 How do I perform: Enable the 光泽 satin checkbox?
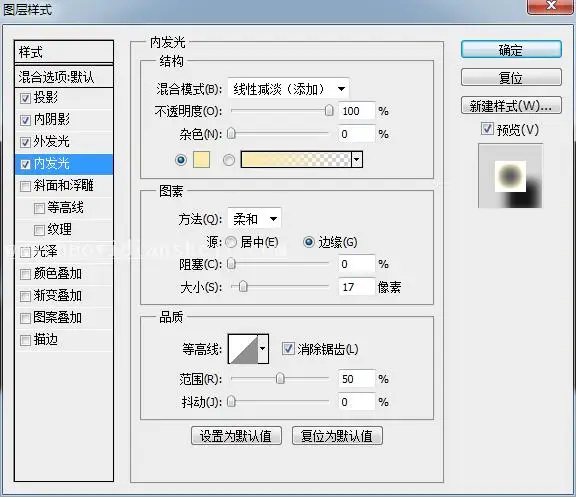[25, 252]
